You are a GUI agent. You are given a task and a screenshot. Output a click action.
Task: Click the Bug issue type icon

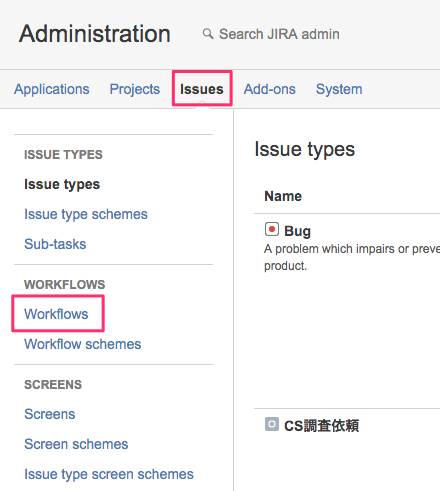pos(272,229)
